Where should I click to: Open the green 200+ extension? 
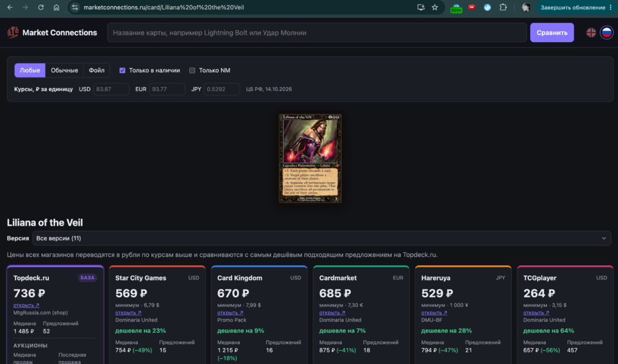pos(456,8)
